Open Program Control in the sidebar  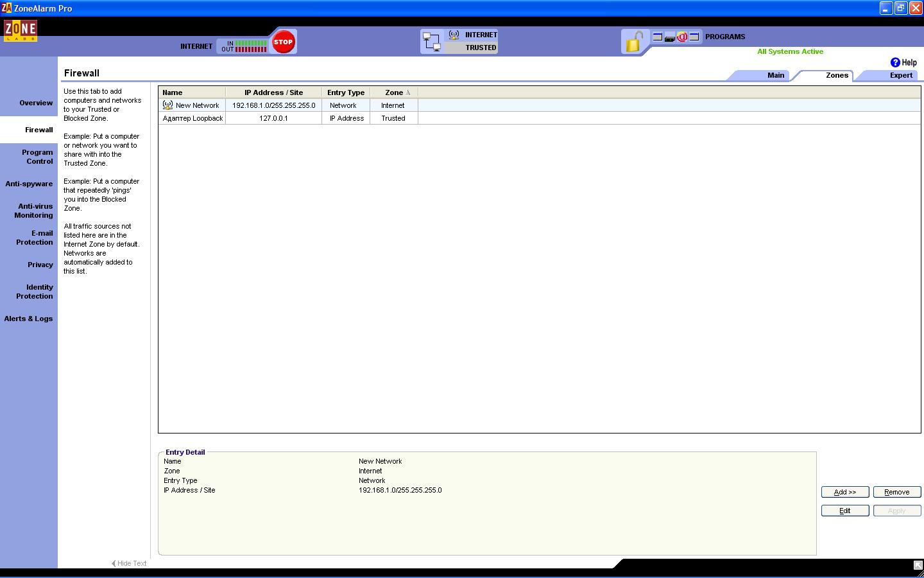click(x=37, y=157)
